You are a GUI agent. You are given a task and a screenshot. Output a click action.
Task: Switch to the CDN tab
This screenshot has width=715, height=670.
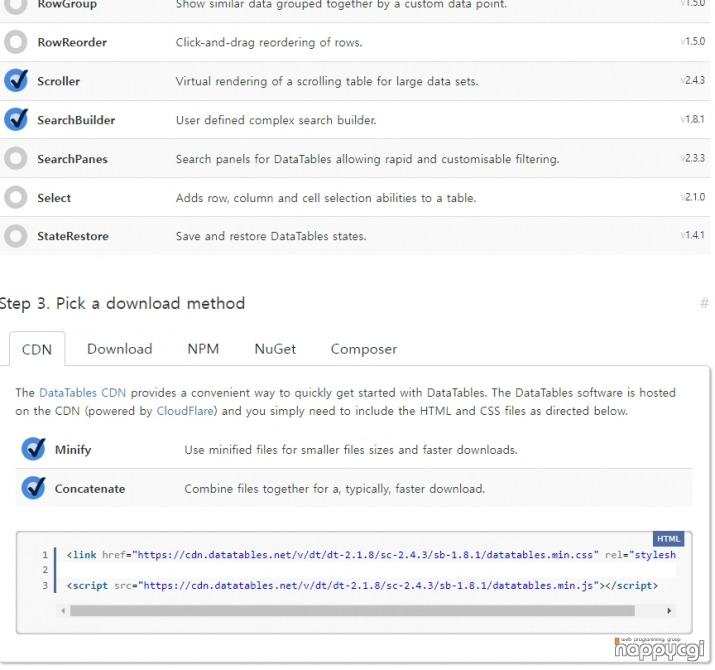click(37, 349)
